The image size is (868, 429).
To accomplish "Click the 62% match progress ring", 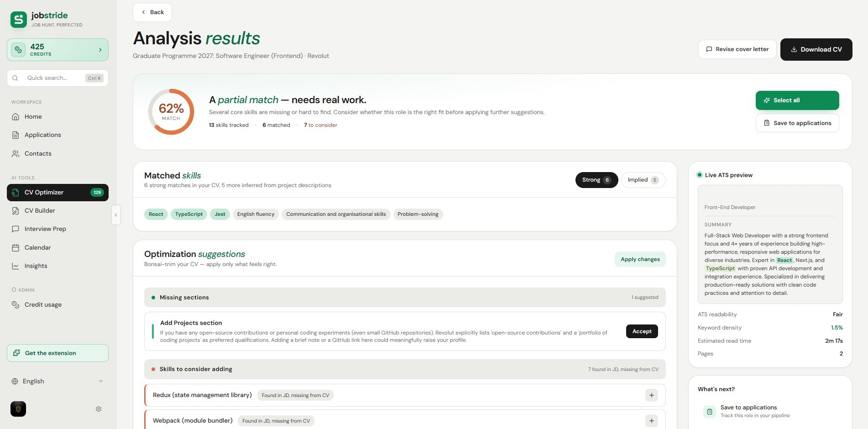I will [x=171, y=112].
